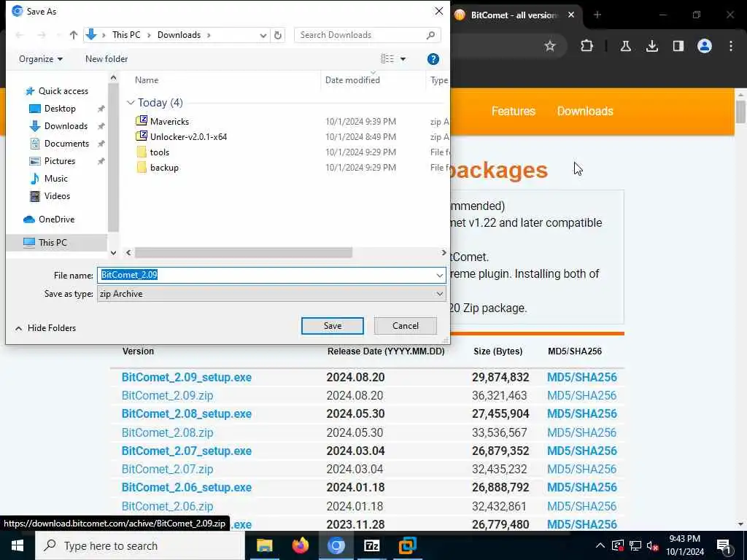The height and width of the screenshot is (560, 747).
Task: Switch to the BitComet - all versions tab
Action: 514,15
